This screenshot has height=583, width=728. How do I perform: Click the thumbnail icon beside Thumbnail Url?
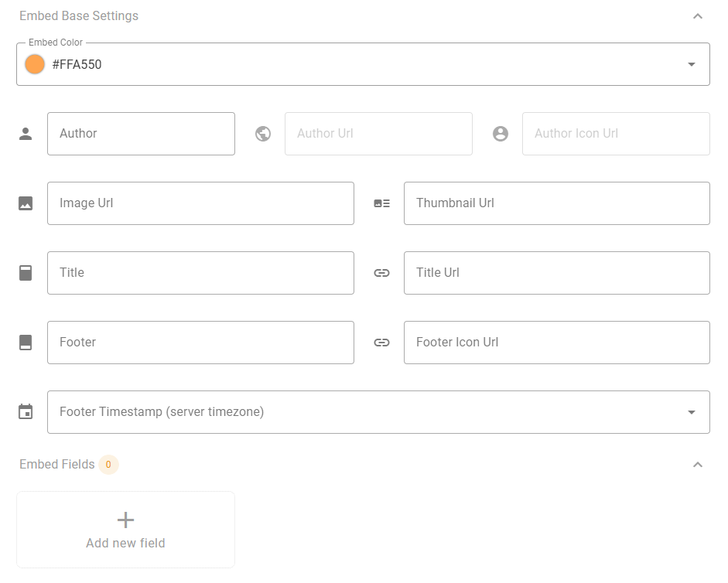click(381, 203)
